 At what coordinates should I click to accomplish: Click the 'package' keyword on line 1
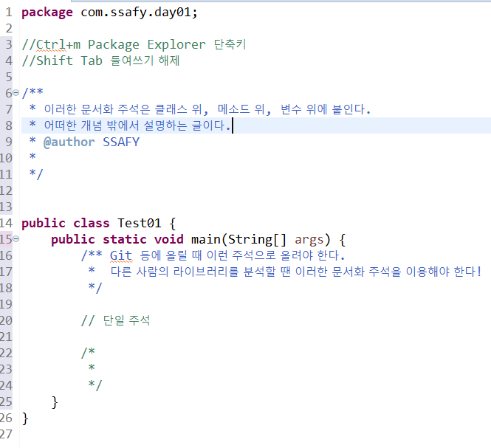[47, 13]
